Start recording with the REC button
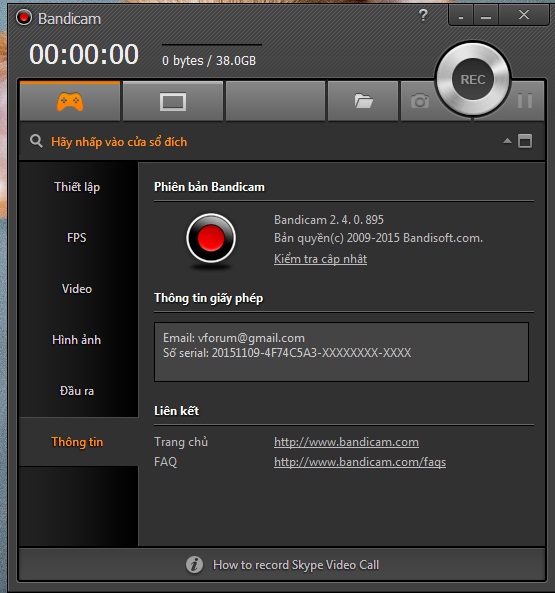 point(473,79)
